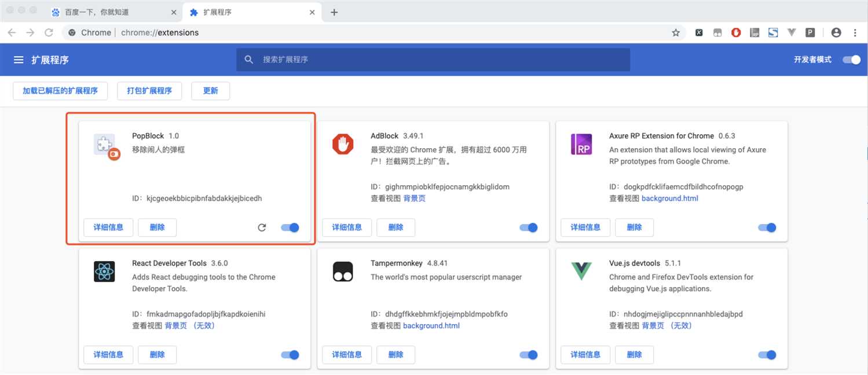Click the PopBlock puzzle piece icon

[x=106, y=146]
